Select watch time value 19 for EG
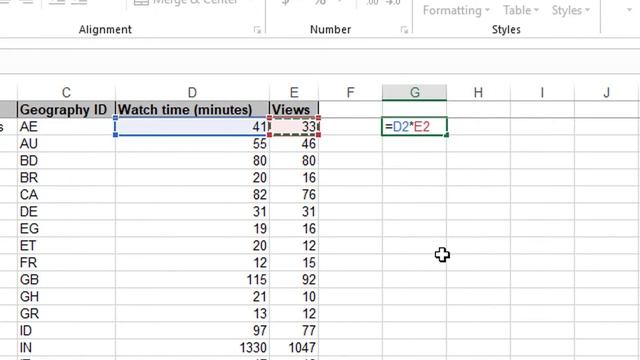The image size is (640, 360). pos(192,229)
